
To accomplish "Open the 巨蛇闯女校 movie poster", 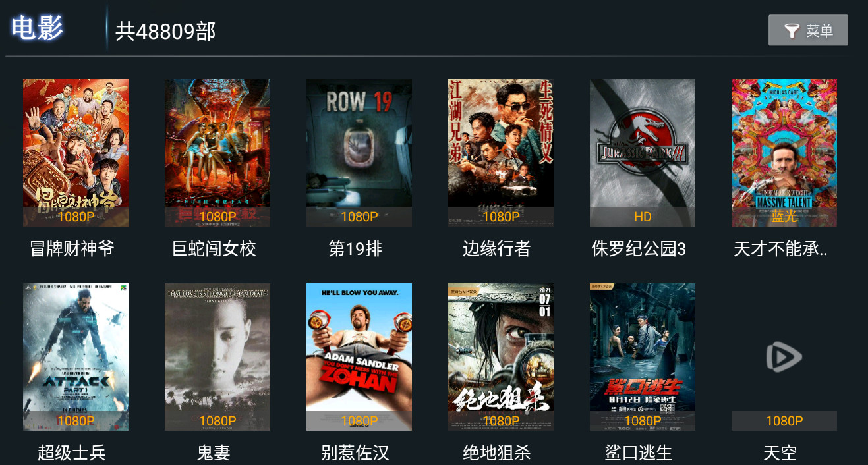I will coord(217,153).
